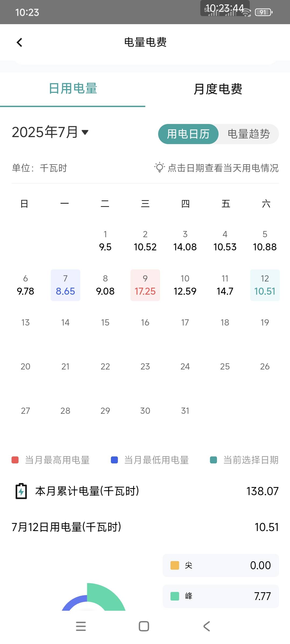The image size is (290, 644).
Task: Tap calendar date 16
Action: pos(145,322)
